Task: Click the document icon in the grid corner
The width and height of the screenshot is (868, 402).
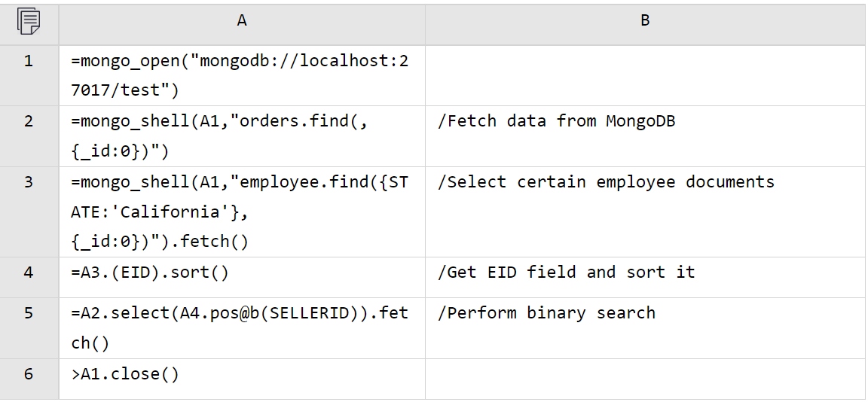Action: (x=28, y=23)
